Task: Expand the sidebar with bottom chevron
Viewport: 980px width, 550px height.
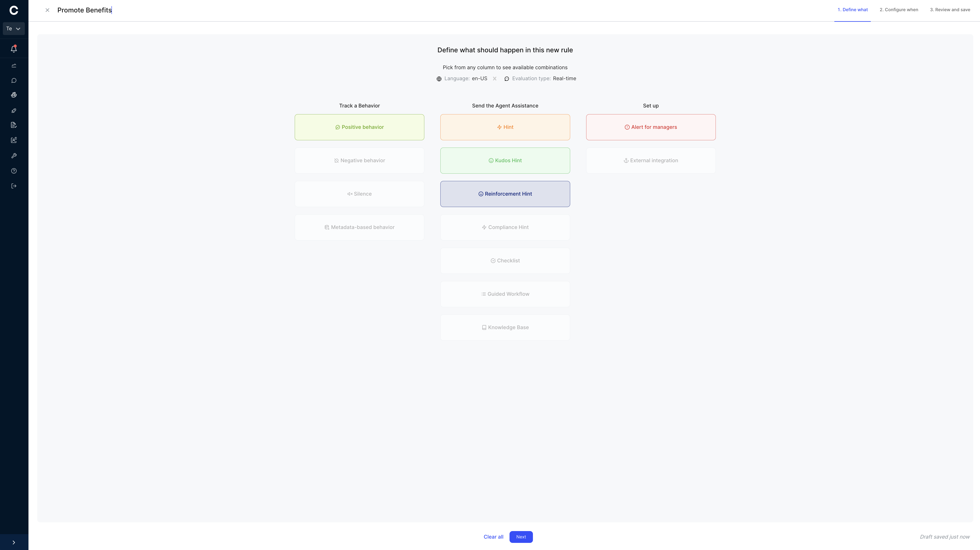Action: (14, 542)
